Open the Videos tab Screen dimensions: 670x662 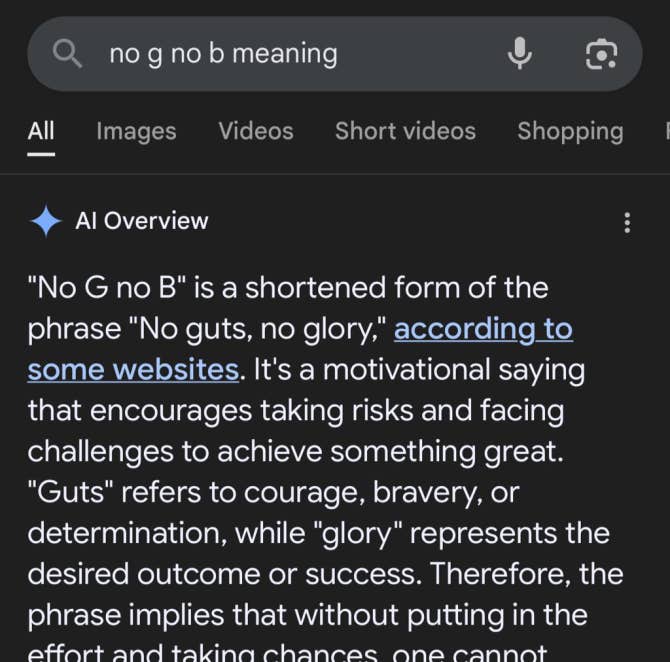coord(256,131)
